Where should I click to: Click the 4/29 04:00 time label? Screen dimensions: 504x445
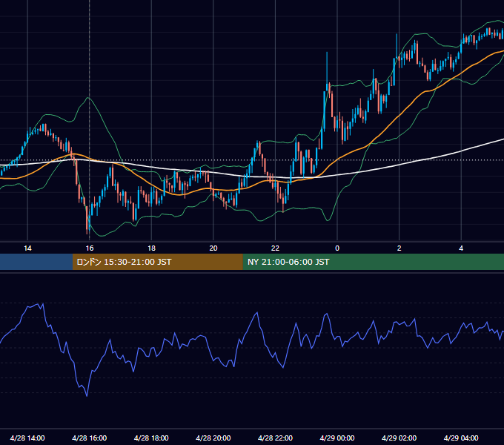(461, 438)
